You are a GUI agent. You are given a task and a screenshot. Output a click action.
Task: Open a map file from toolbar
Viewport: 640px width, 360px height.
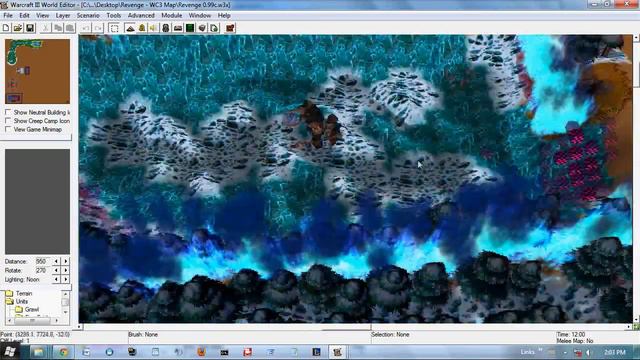point(18,28)
